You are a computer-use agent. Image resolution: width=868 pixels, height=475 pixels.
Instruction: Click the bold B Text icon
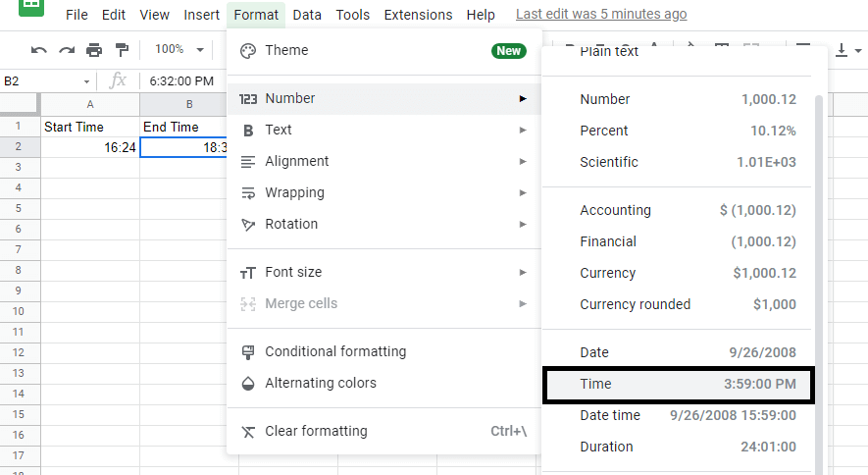[248, 131]
